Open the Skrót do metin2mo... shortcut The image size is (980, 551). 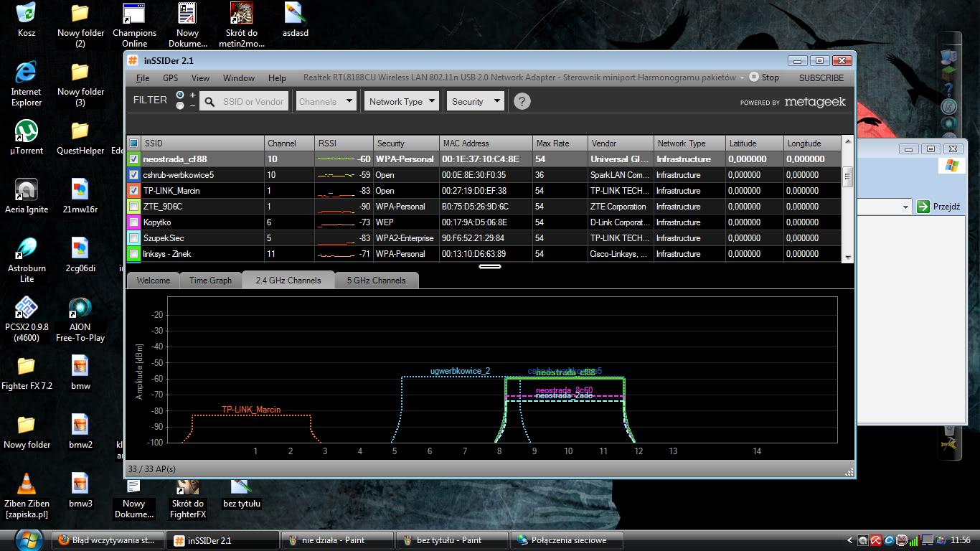tap(242, 25)
